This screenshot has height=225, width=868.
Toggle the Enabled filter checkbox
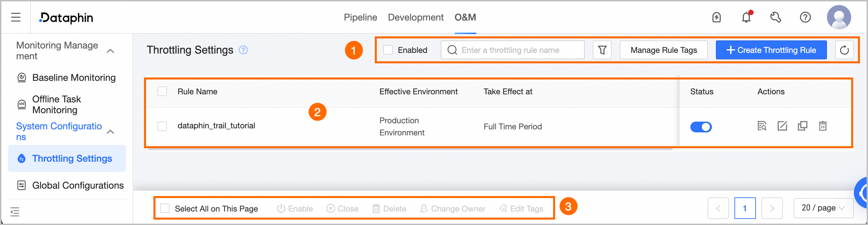click(388, 50)
